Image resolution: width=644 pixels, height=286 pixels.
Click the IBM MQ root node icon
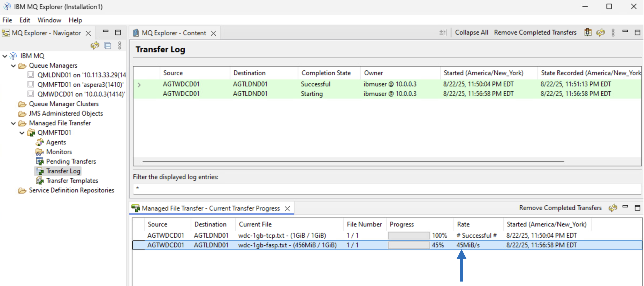pos(13,56)
